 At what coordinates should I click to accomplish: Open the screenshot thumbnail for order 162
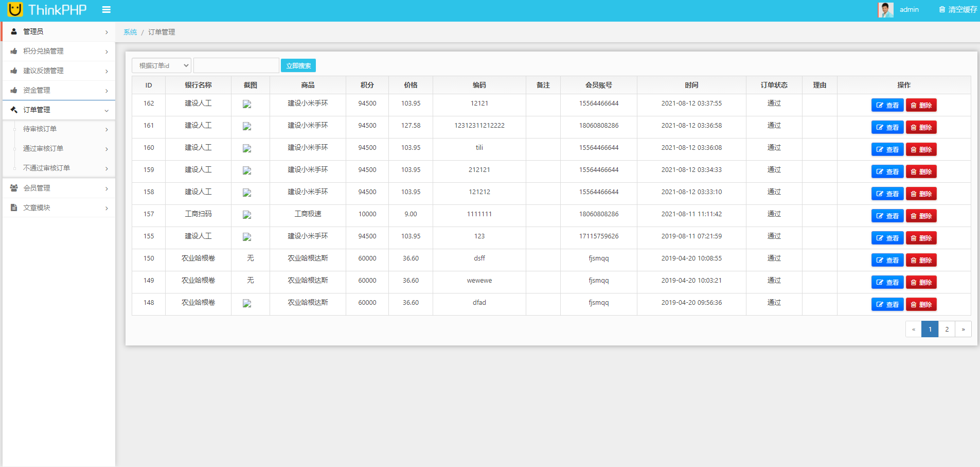coord(247,104)
